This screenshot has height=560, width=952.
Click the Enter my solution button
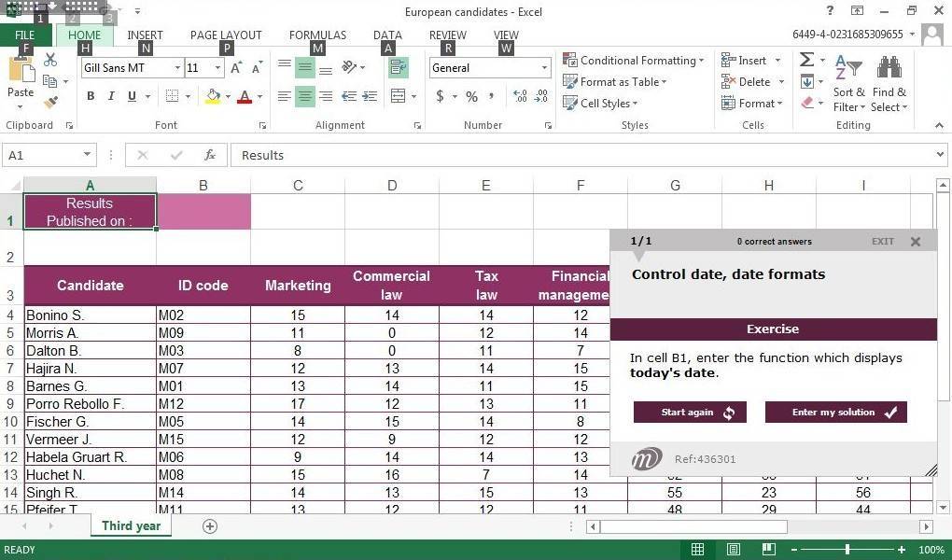835,413
